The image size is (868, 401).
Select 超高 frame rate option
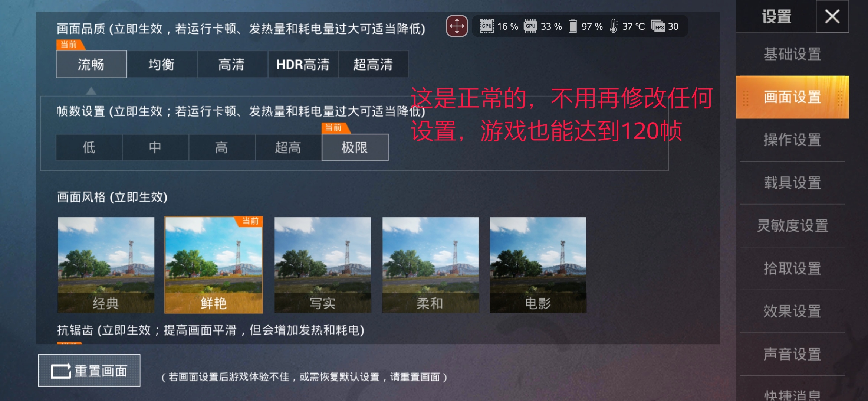point(288,147)
